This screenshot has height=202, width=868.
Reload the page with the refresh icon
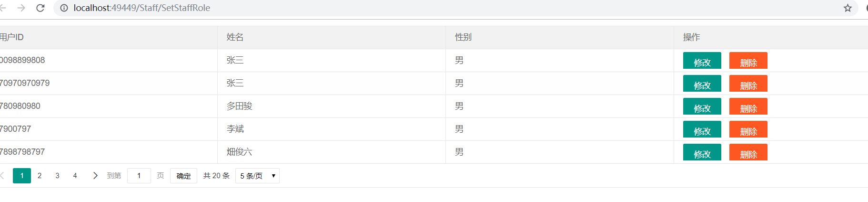tap(40, 8)
